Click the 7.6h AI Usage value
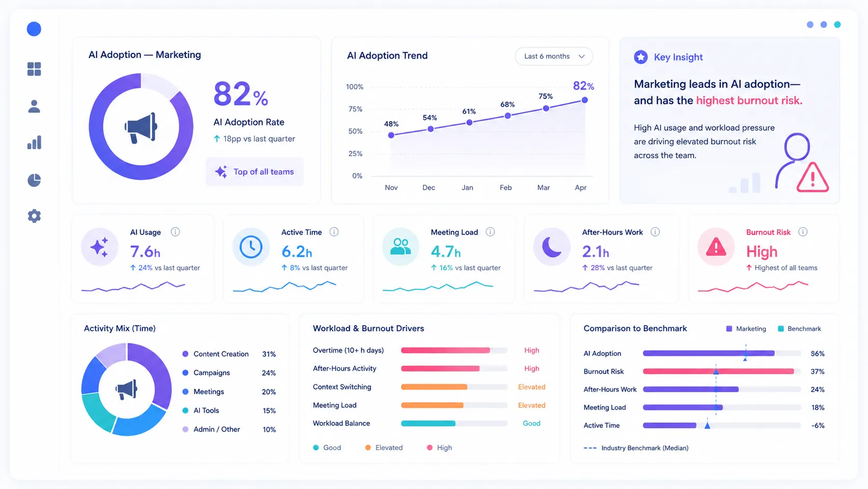868x489 pixels. tap(145, 252)
